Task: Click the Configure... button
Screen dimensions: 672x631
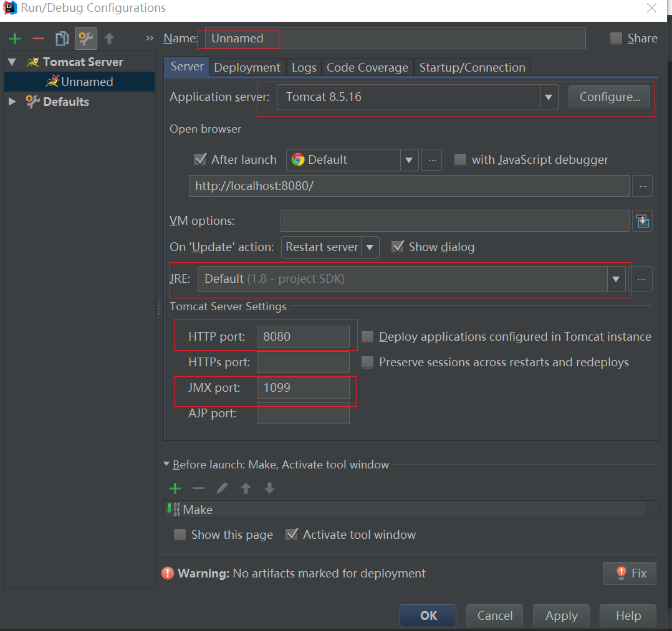Action: point(610,97)
